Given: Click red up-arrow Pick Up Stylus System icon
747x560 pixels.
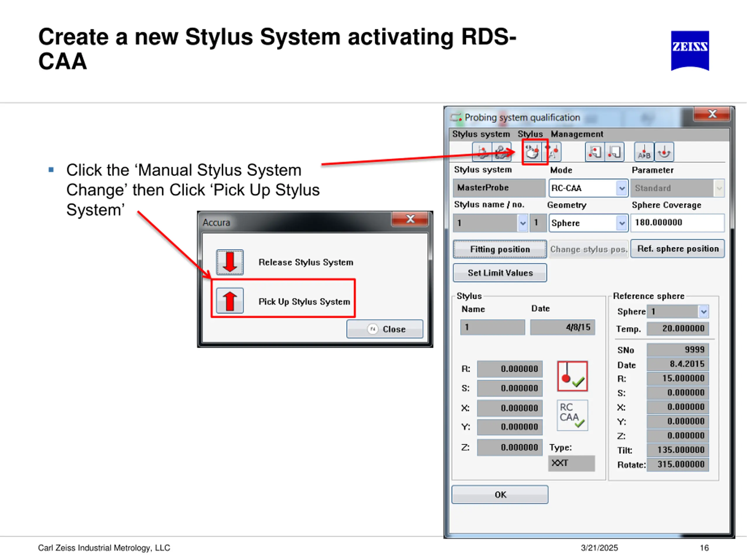Looking at the screenshot, I should click(230, 300).
